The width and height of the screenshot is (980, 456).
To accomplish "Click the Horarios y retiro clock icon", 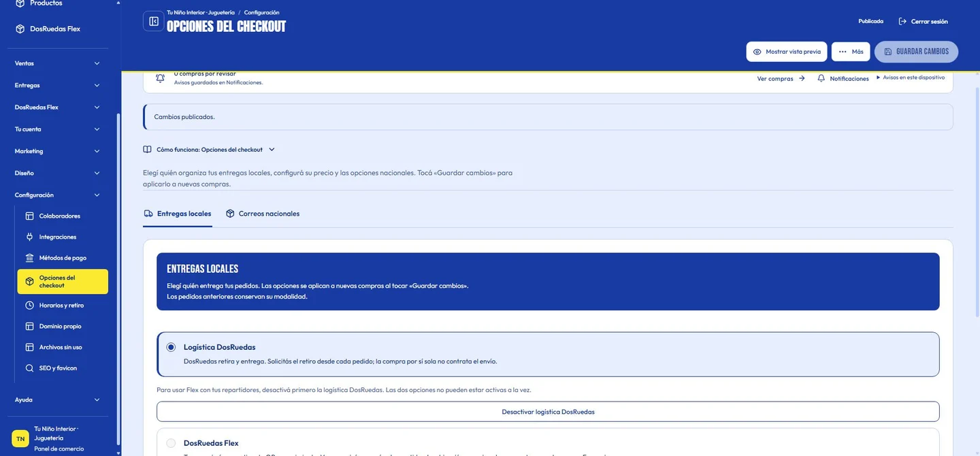I will pyautogui.click(x=29, y=306).
